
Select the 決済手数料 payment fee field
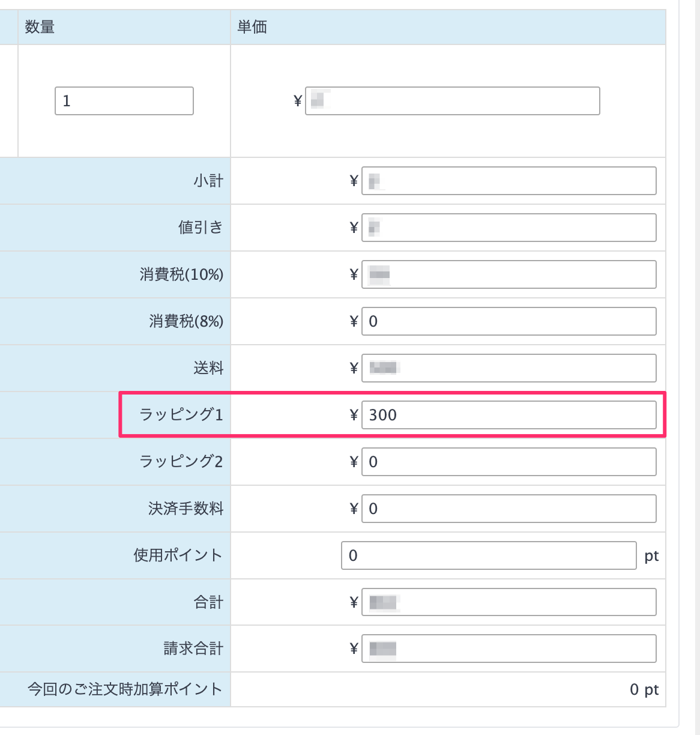coord(508,509)
